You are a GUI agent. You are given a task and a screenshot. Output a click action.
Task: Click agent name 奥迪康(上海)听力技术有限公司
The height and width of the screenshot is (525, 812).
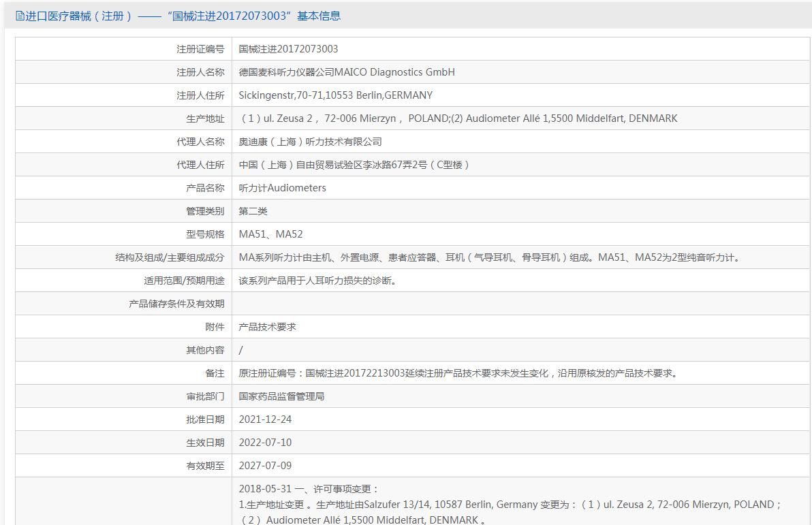coord(310,142)
